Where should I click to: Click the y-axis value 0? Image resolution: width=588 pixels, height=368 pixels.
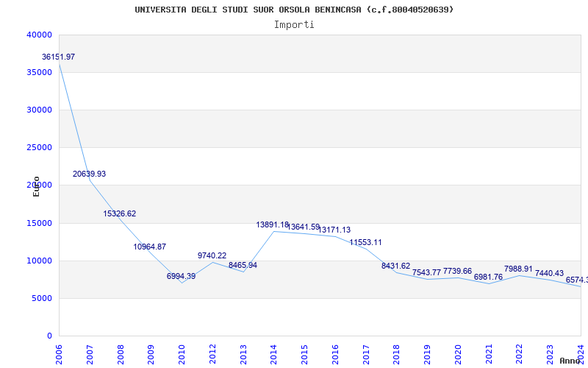[x=49, y=336]
